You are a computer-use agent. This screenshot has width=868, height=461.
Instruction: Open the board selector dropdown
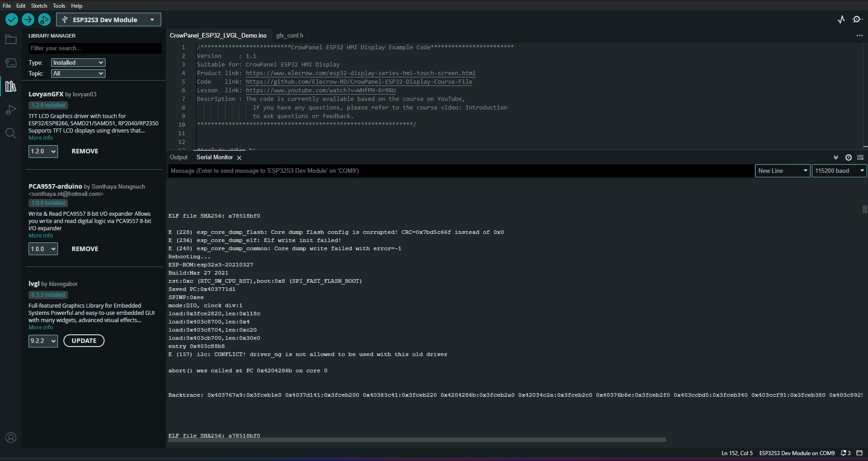click(109, 19)
